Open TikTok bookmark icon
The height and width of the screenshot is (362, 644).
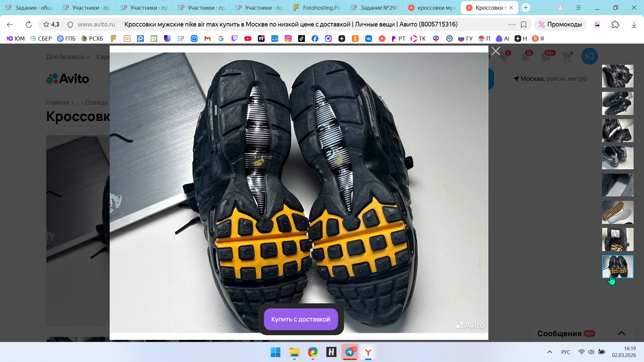point(302,39)
